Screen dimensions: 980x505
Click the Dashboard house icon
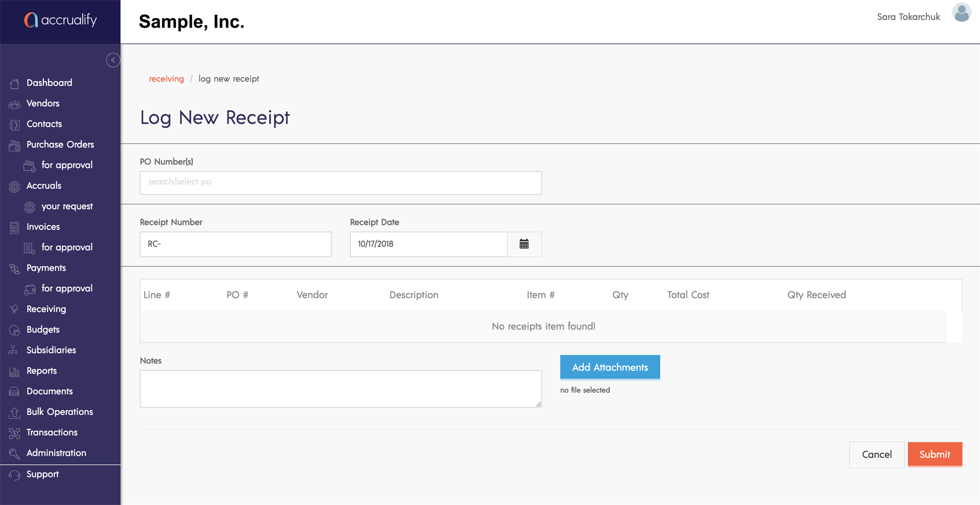14,83
